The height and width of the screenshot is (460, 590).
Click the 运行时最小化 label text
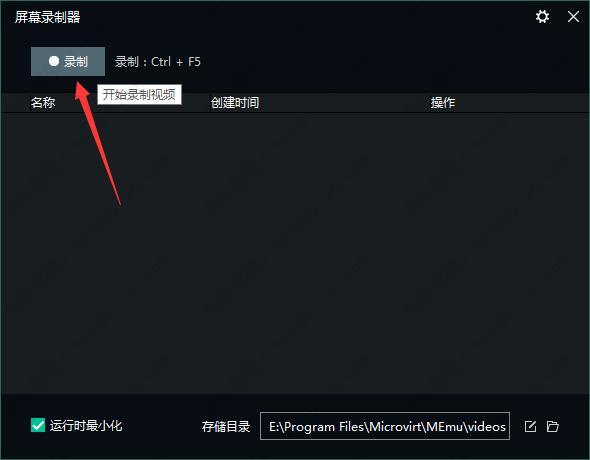(x=86, y=426)
